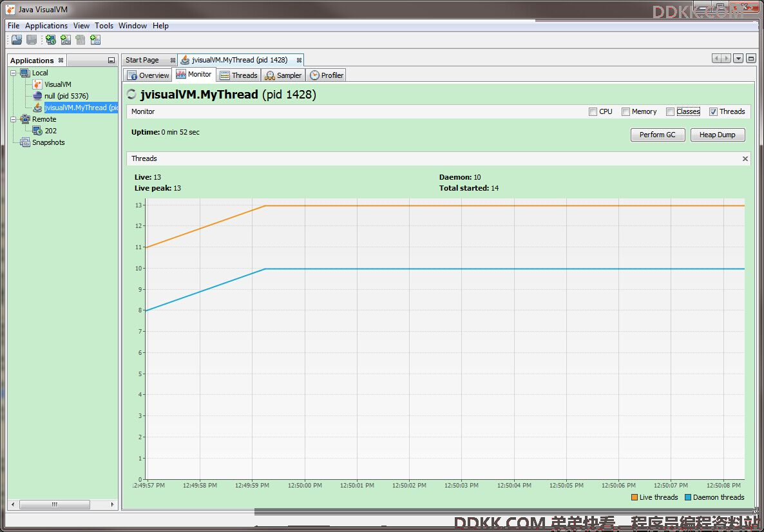This screenshot has width=764, height=532.
Task: Open the document list dropdown arrow
Action: point(739,59)
